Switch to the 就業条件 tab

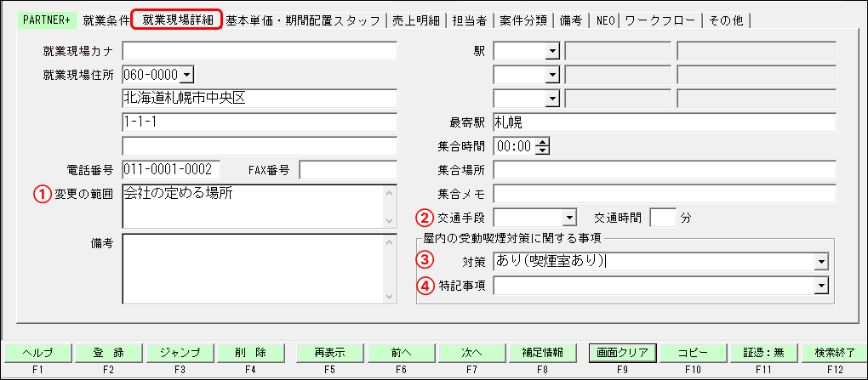[x=106, y=20]
